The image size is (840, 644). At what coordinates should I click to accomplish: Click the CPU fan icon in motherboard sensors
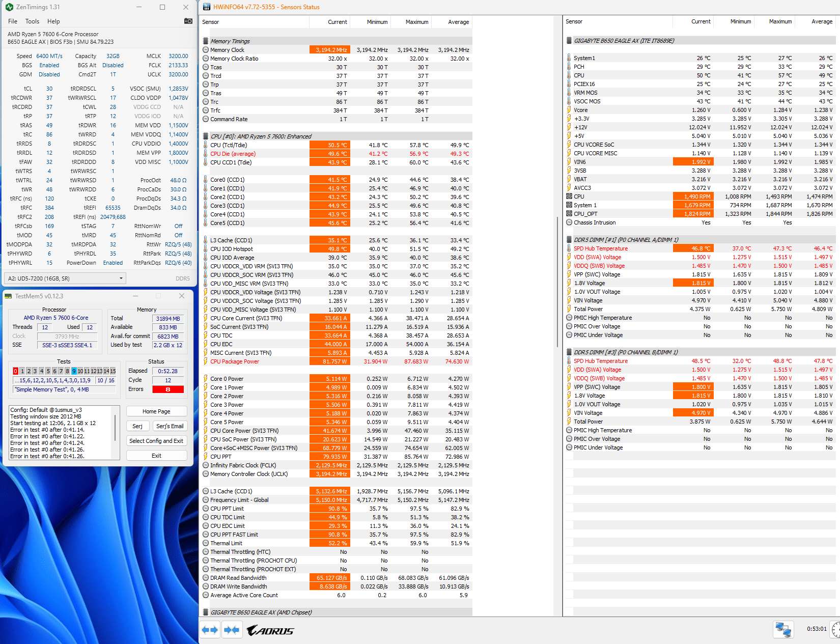[x=569, y=197]
